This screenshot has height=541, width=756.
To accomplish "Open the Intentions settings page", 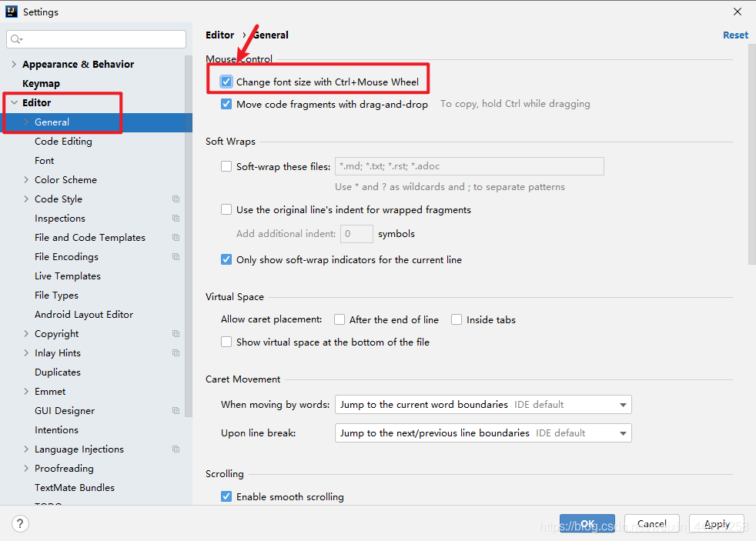I will 56,429.
